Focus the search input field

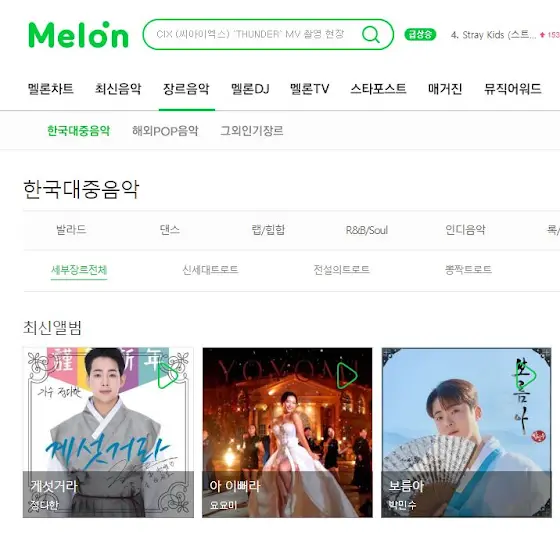click(252, 34)
